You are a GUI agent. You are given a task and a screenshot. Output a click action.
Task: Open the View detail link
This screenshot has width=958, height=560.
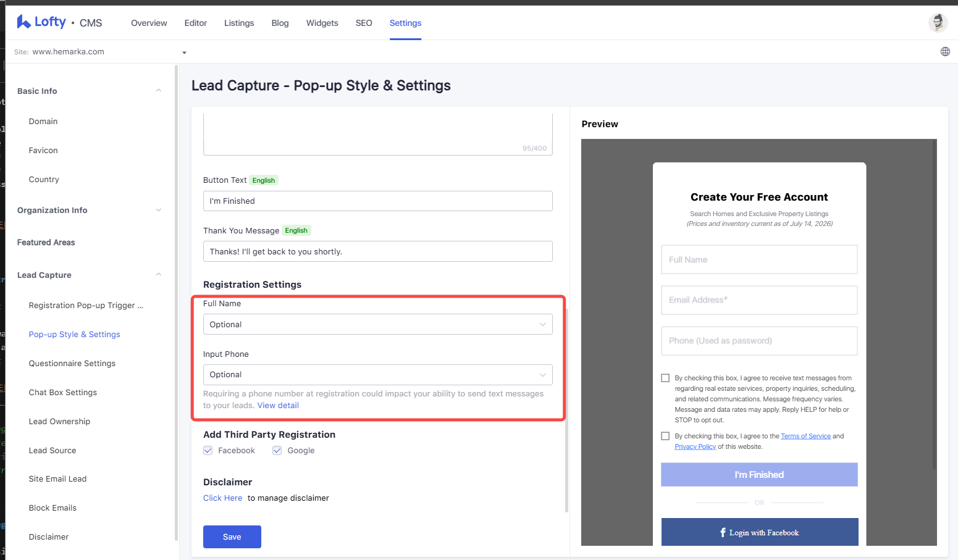point(278,406)
